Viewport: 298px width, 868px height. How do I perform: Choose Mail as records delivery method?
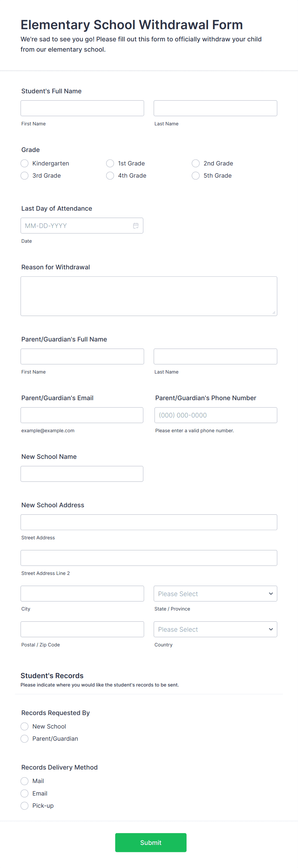[24, 781]
